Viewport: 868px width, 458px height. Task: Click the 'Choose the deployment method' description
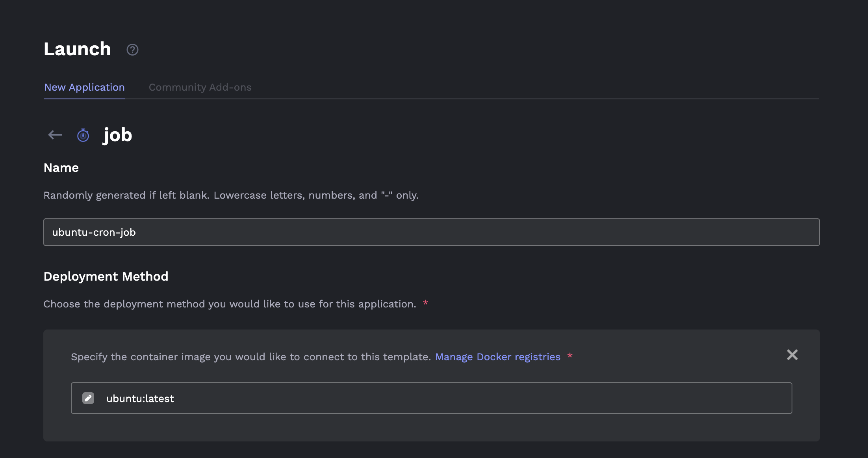[x=230, y=304]
